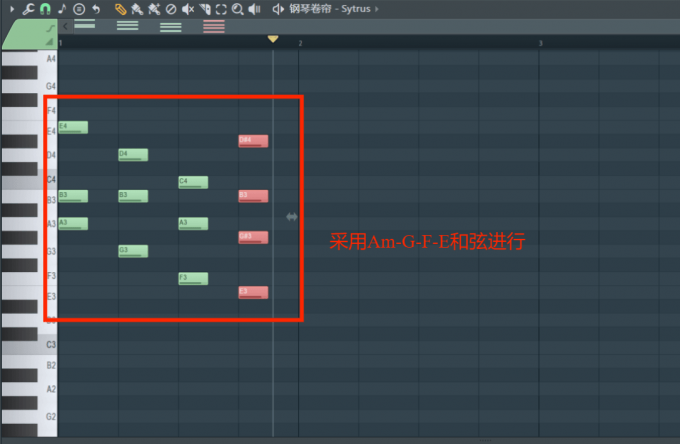Select the Slice blade tool

(205, 9)
